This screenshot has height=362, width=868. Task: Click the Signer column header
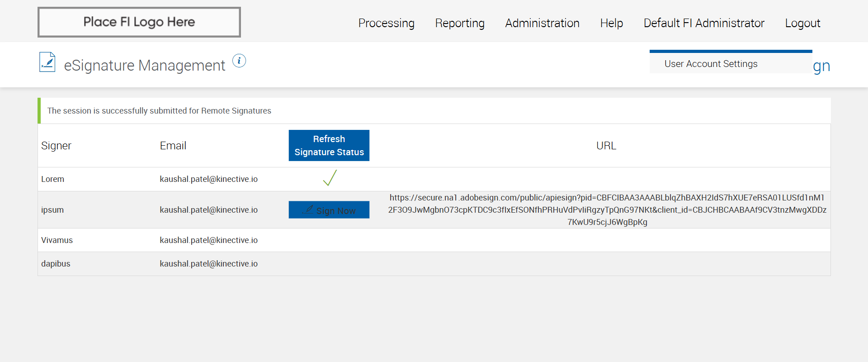point(56,146)
